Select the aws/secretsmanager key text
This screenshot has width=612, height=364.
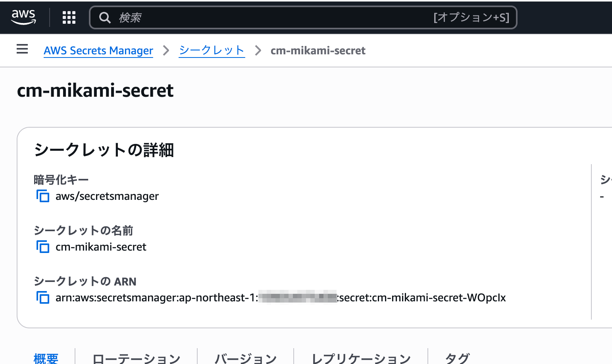tap(107, 196)
